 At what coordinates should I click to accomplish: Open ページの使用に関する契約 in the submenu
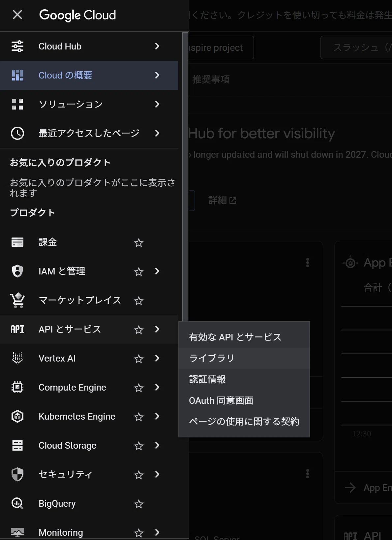(x=244, y=422)
